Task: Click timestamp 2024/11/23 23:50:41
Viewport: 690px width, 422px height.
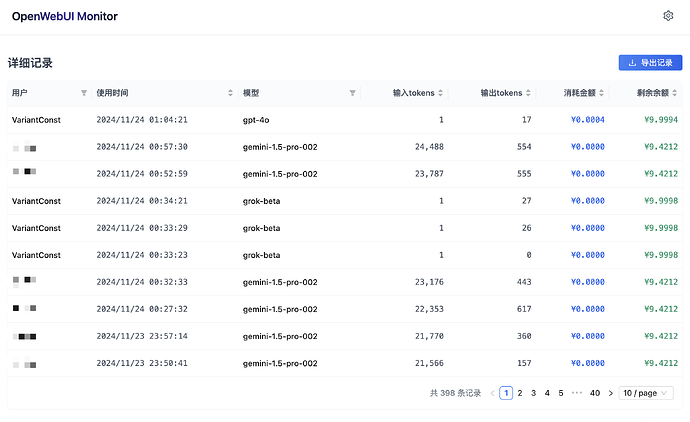Action: [x=142, y=363]
